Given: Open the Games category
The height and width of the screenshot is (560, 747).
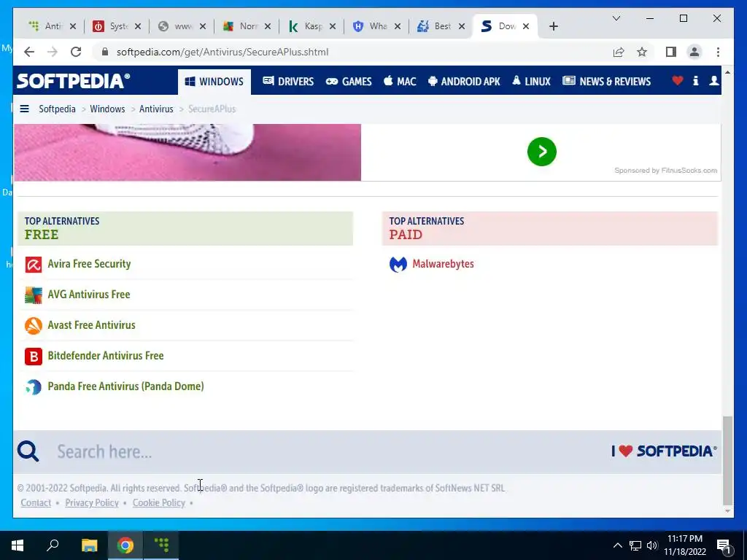Looking at the screenshot, I should pyautogui.click(x=349, y=82).
